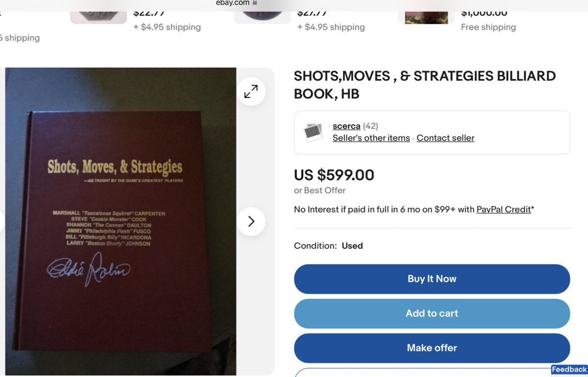The width and height of the screenshot is (588, 377).
Task: Click the Contact seller link
Action: (x=445, y=138)
